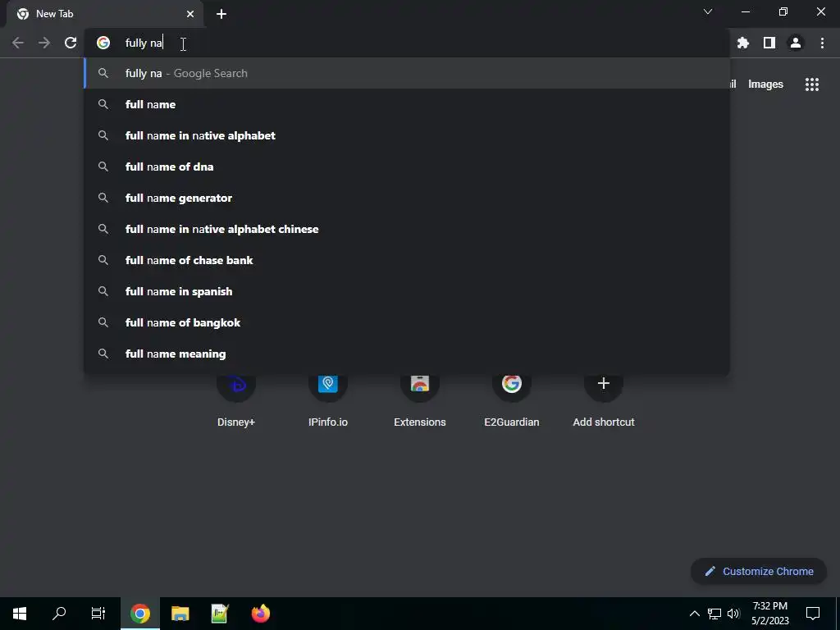Viewport: 840px width, 630px height.
Task: Choose 'full name in native alphabet' suggestion
Action: point(407,135)
